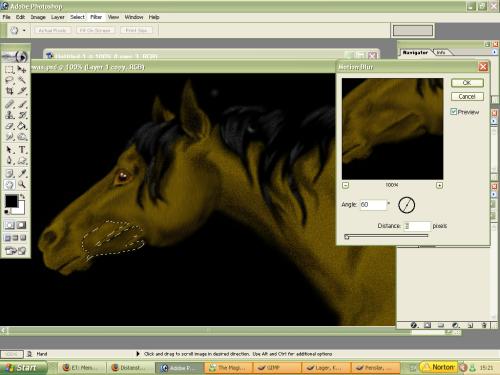Open the Windows Start menu
This screenshot has width=500, height=375.
[x=24, y=368]
